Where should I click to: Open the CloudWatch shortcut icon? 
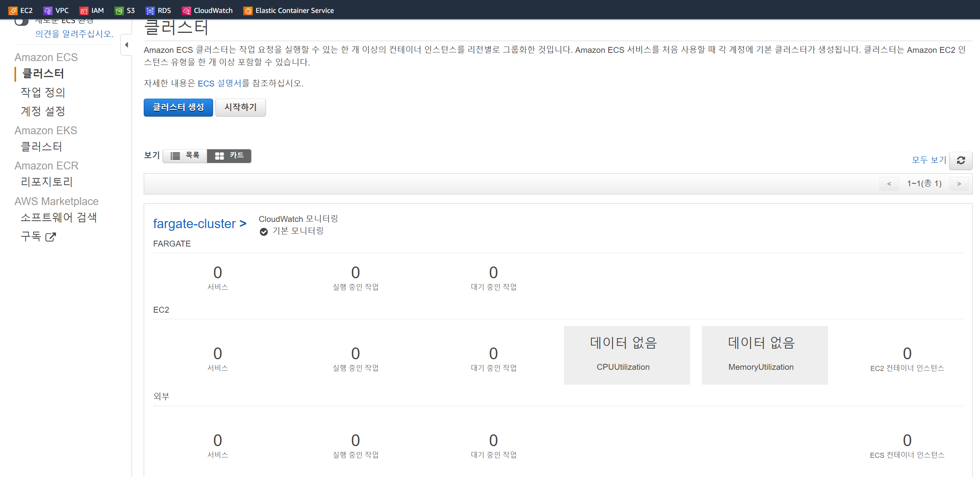[186, 11]
